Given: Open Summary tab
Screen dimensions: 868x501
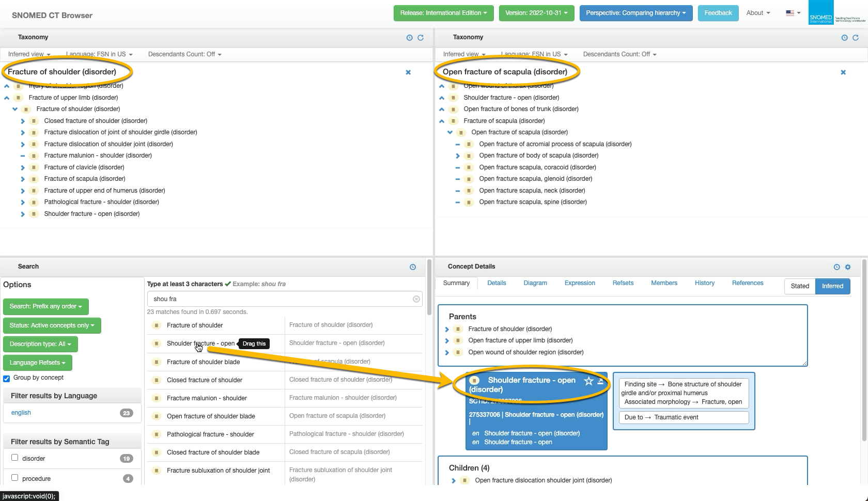Looking at the screenshot, I should coord(456,283).
